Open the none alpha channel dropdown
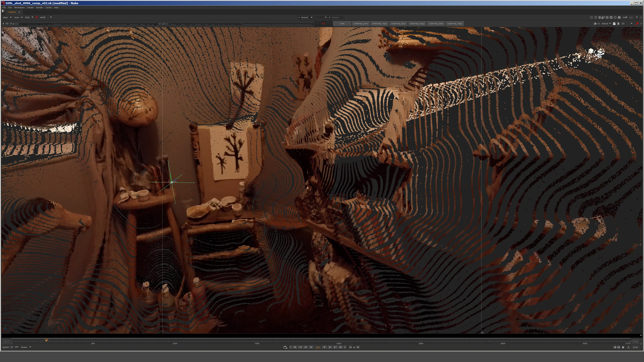Screen dimensions: 644x362 point(18,17)
